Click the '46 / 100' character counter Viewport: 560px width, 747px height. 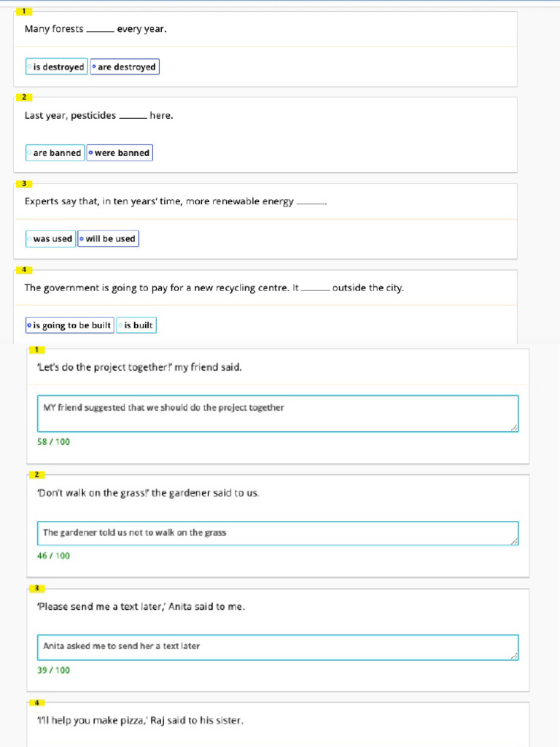coord(53,556)
